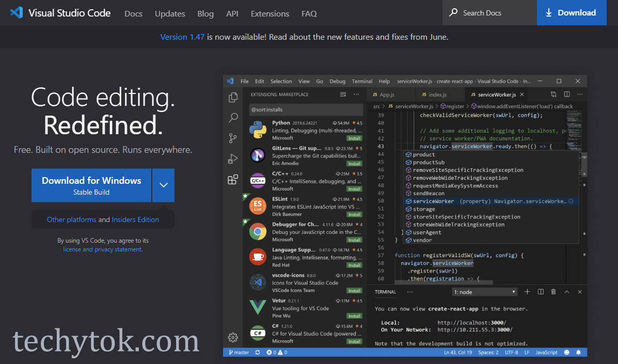Viewport: 618px width, 364px height.
Task: Expand the terminal panel with chevron up
Action: [x=566, y=292]
